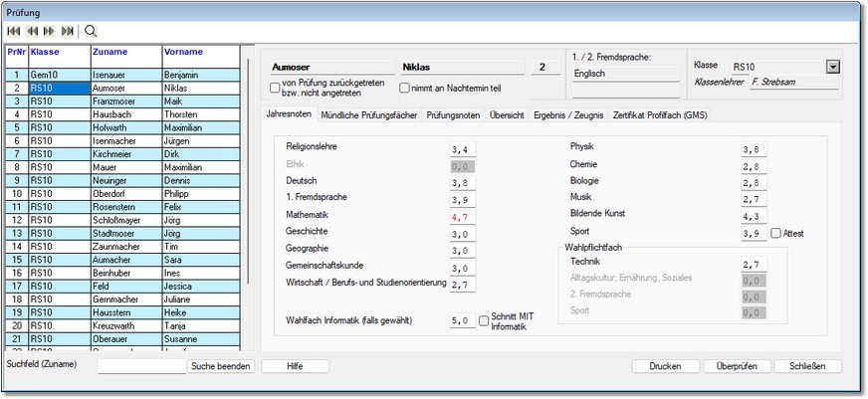Select the Zertifikat Profilfach (GMS) tab

[x=660, y=115]
